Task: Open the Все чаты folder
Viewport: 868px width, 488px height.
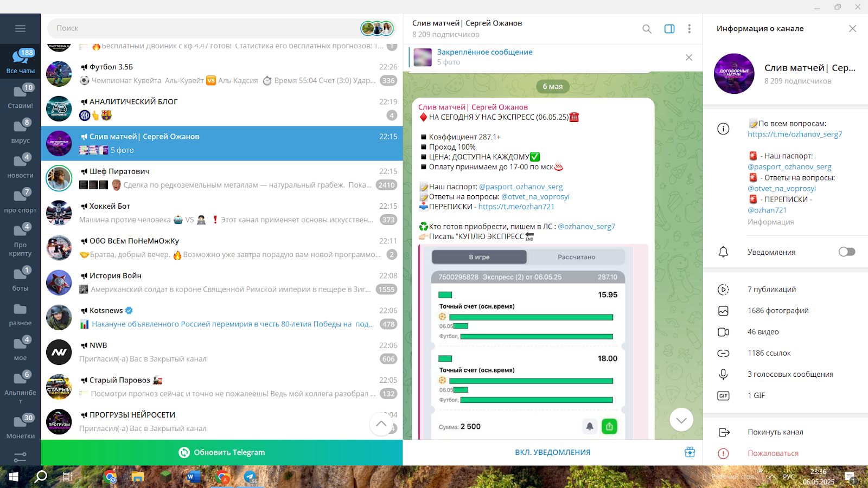Action: (x=20, y=61)
